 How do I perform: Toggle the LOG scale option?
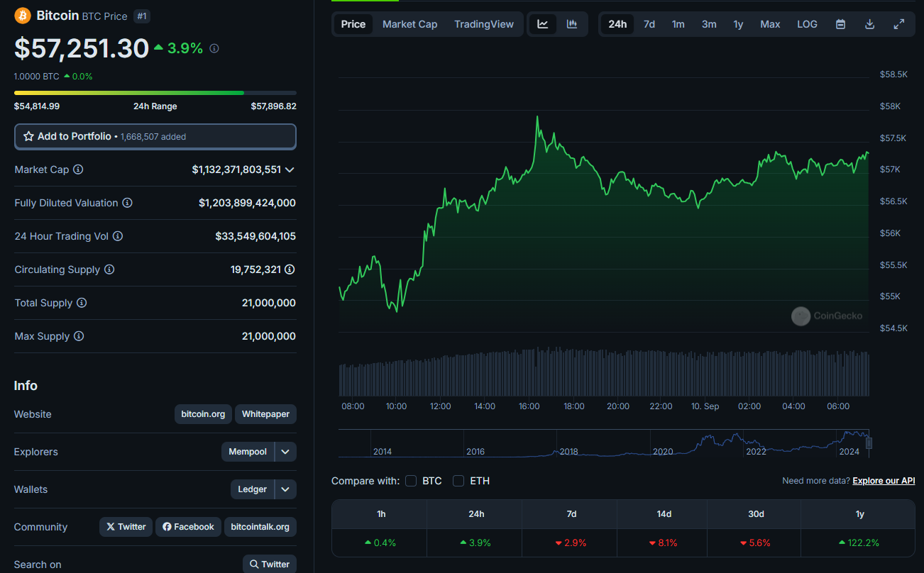(807, 24)
